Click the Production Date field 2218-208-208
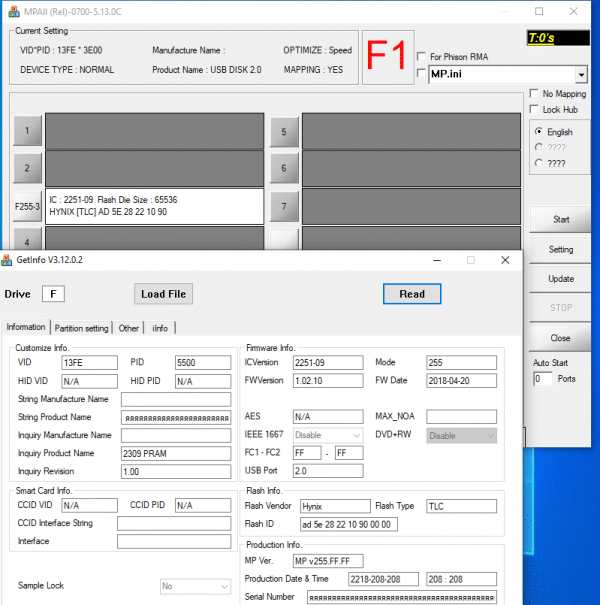Screen dimensions: 600x605 [x=384, y=579]
